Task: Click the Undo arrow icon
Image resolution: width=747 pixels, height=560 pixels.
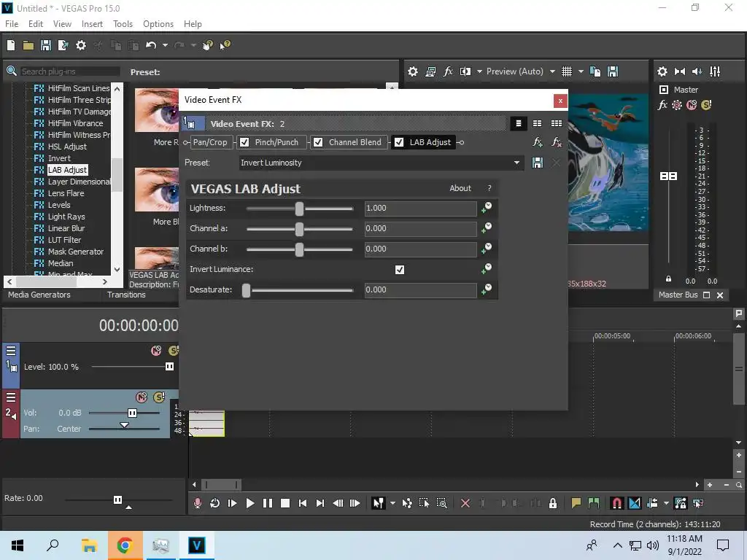Action: 151,45
